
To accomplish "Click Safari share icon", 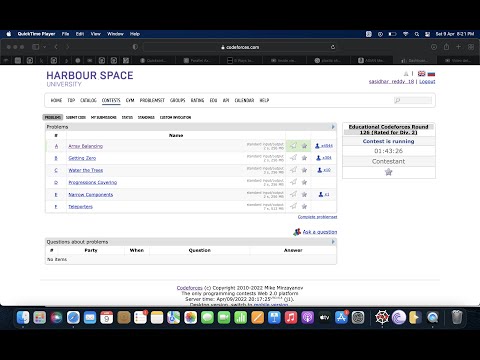I will (x=446, y=47).
